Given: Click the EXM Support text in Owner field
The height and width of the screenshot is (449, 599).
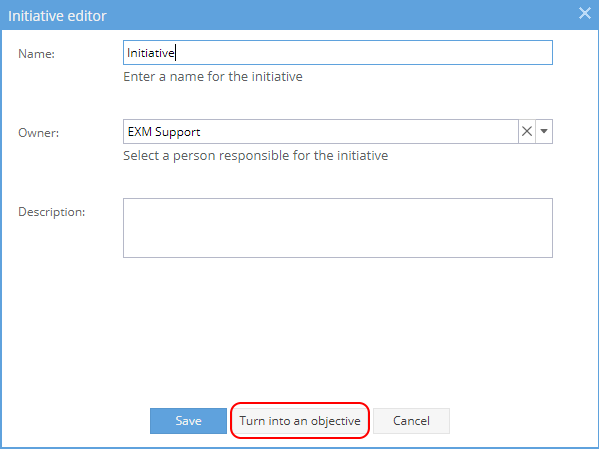Looking at the screenshot, I should click(x=164, y=132).
